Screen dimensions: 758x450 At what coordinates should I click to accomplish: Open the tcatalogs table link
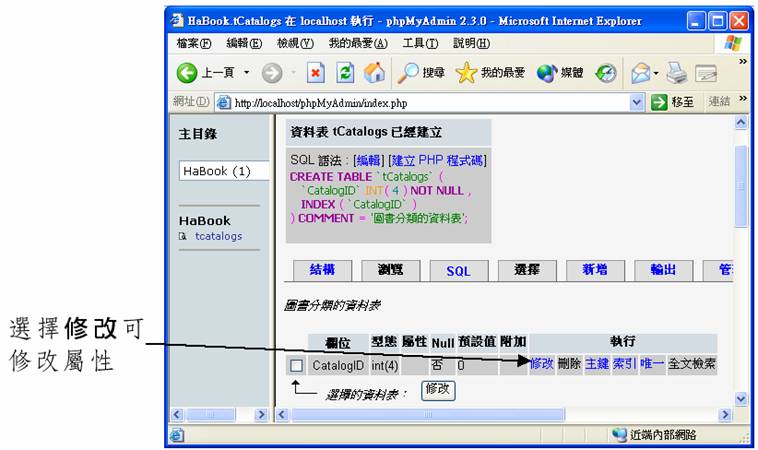pyautogui.click(x=219, y=236)
